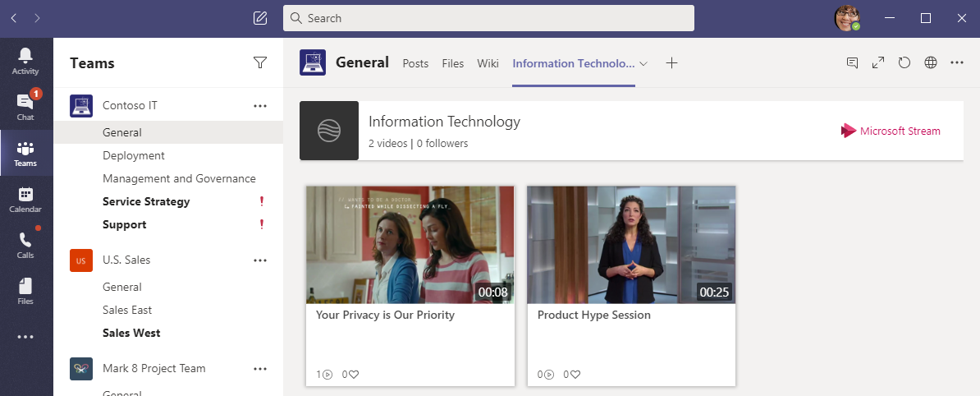Start a new chat with compose icon

point(260,18)
